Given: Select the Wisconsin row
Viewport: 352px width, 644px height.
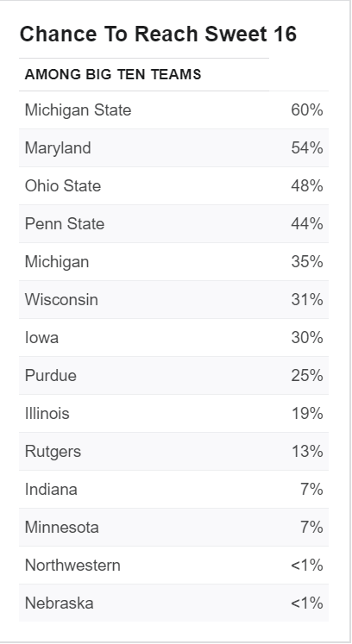Looking at the screenshot, I should [173, 300].
